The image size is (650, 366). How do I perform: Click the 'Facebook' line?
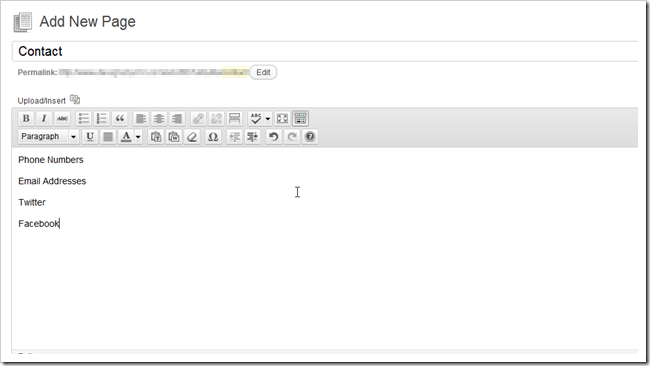(39, 224)
